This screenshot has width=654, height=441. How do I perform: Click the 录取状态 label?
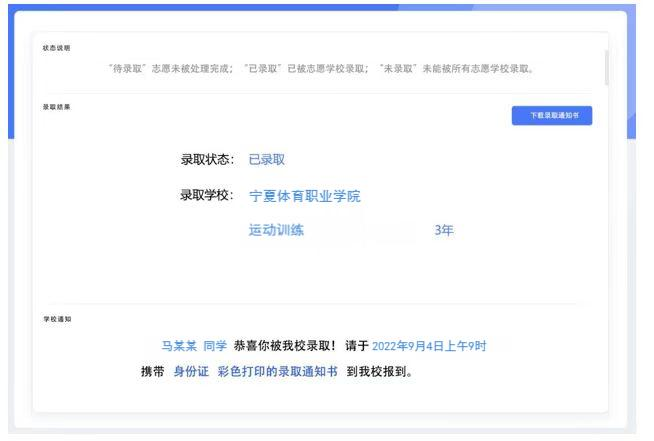pyautogui.click(x=207, y=159)
